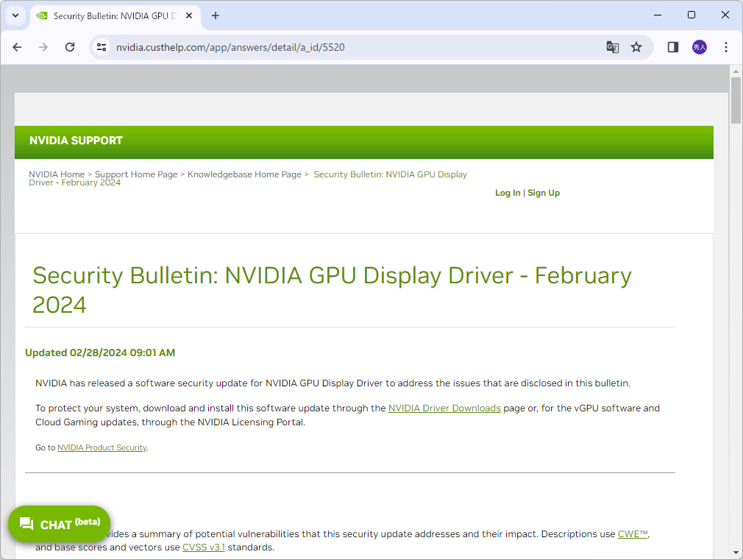Minimize the browser window

pyautogui.click(x=657, y=15)
